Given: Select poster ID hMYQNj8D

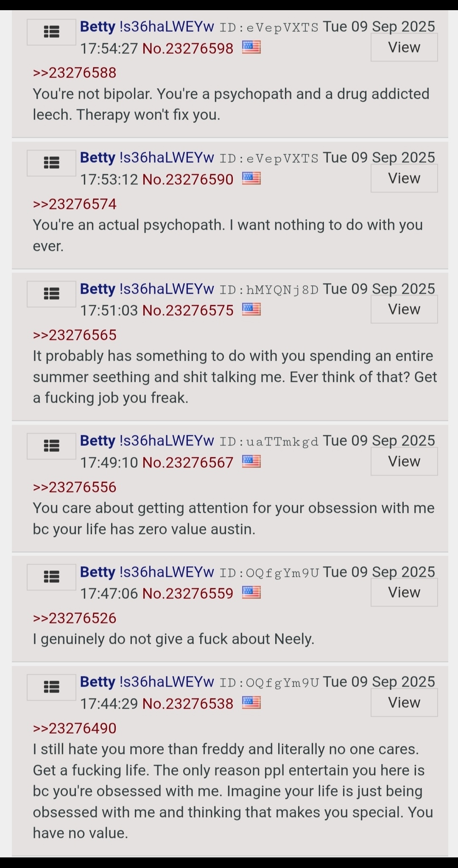Looking at the screenshot, I should [x=269, y=290].
